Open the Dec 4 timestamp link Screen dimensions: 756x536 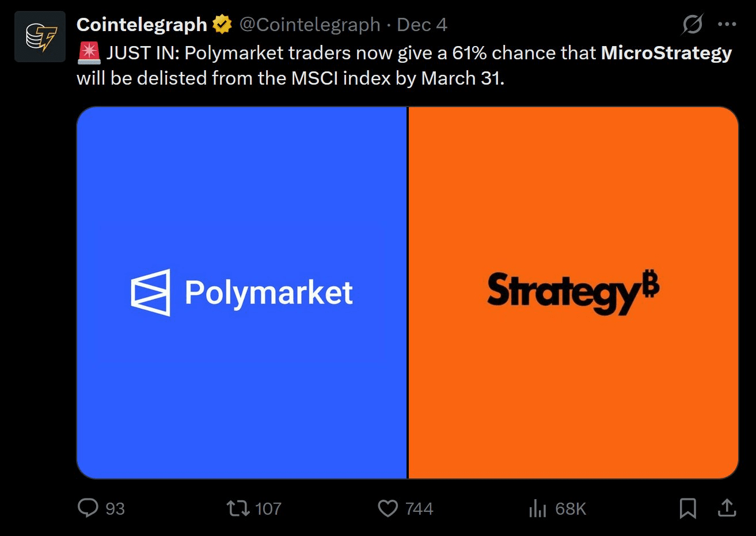pos(422,25)
